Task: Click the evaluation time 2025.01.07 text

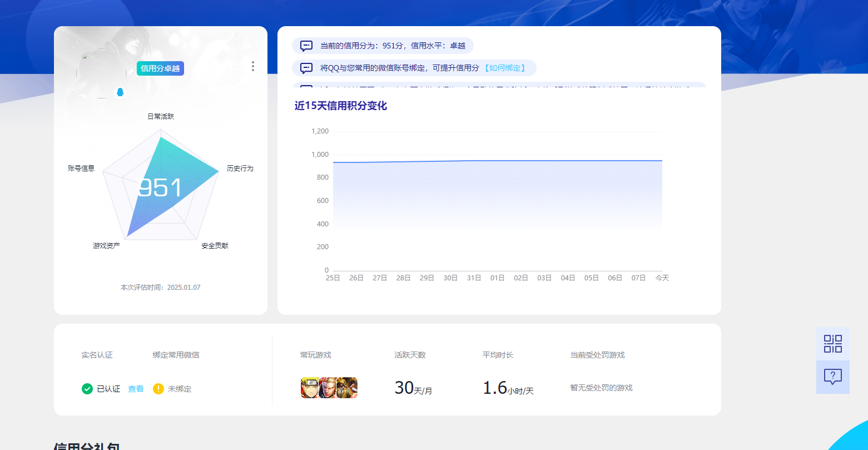Action: click(161, 288)
